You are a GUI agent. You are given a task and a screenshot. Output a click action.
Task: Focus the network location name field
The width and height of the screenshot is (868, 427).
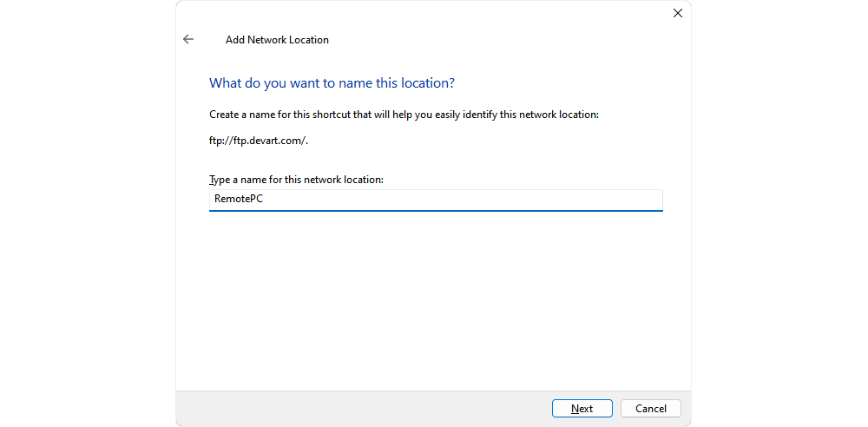[436, 200]
